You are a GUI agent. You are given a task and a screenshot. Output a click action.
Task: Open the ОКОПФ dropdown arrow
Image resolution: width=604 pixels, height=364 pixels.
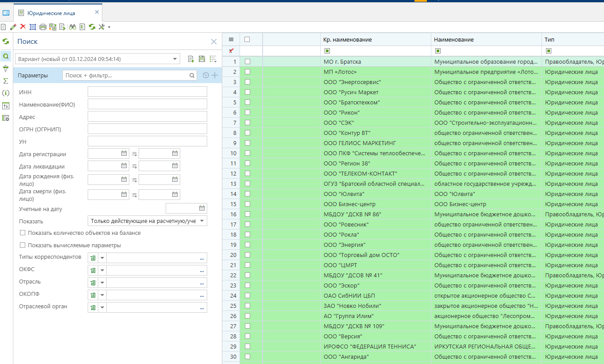click(102, 295)
